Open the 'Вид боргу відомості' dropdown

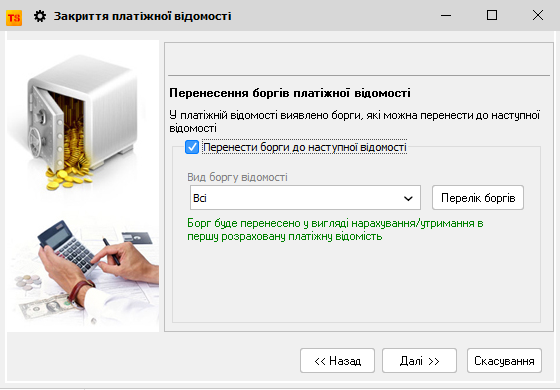click(x=305, y=198)
